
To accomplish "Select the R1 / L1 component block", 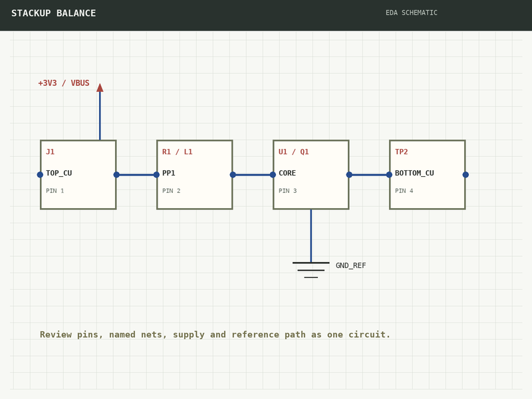I will pyautogui.click(x=195, y=175).
